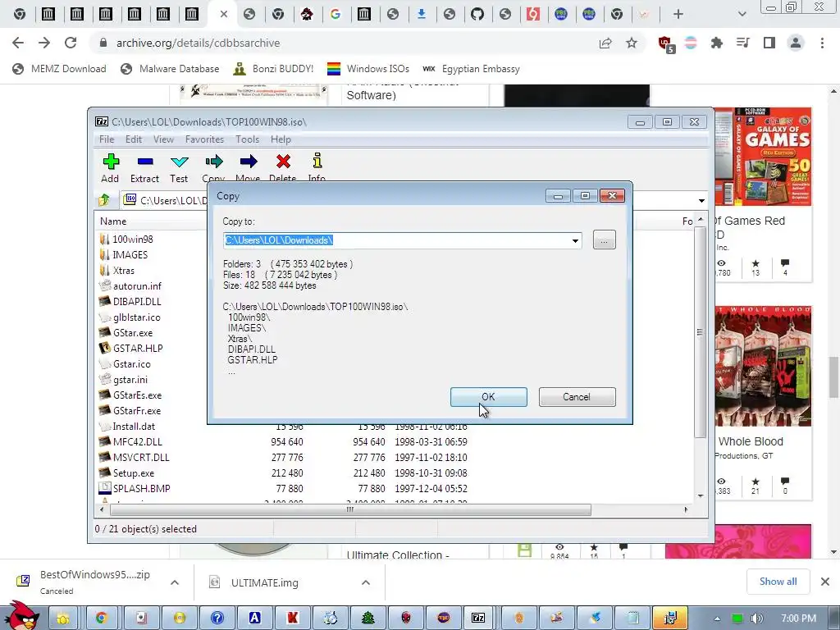Click the Test toolbar icon in 7-Zip
840x630 pixels.
click(179, 167)
